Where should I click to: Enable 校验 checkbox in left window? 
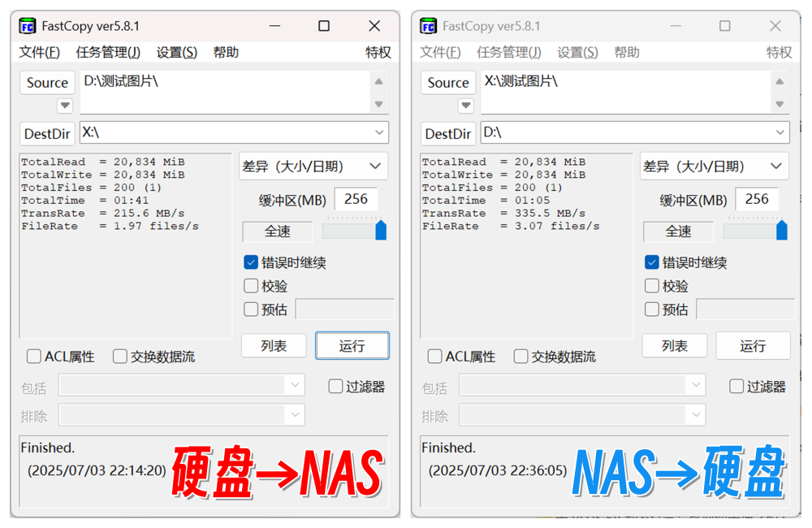(x=251, y=286)
